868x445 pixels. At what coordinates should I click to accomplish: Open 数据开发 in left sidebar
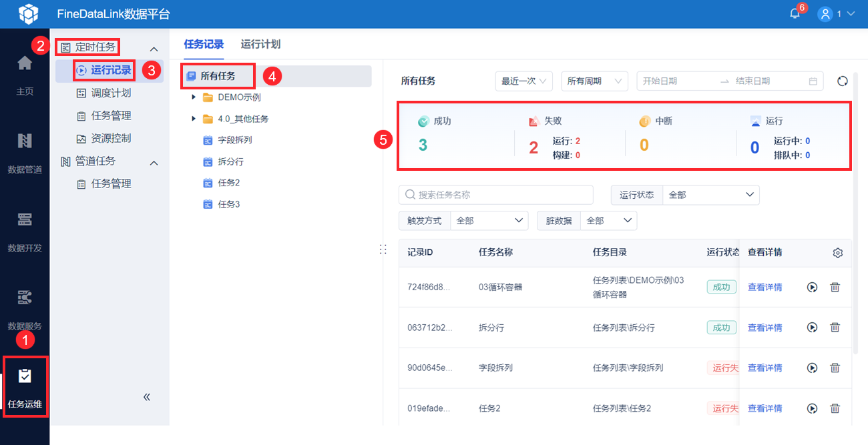coord(25,230)
